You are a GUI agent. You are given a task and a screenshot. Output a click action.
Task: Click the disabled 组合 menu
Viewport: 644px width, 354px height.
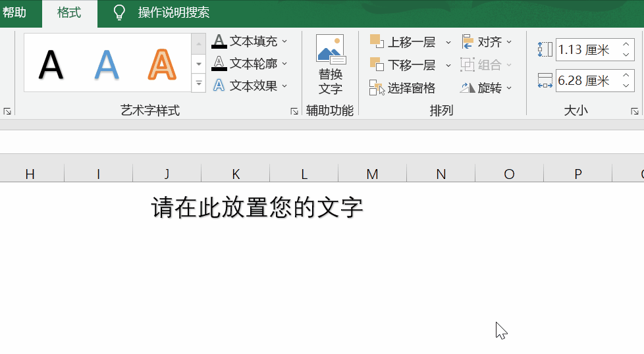[x=486, y=64]
